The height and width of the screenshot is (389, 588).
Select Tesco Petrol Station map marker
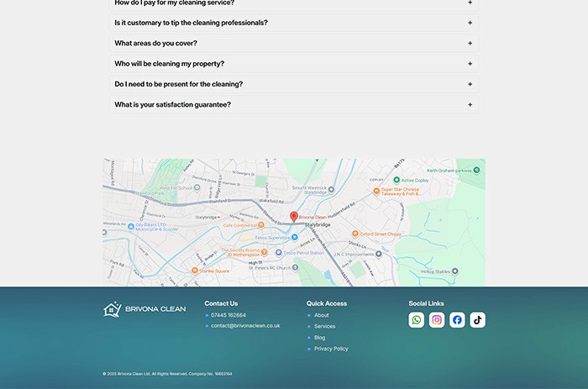(x=279, y=253)
